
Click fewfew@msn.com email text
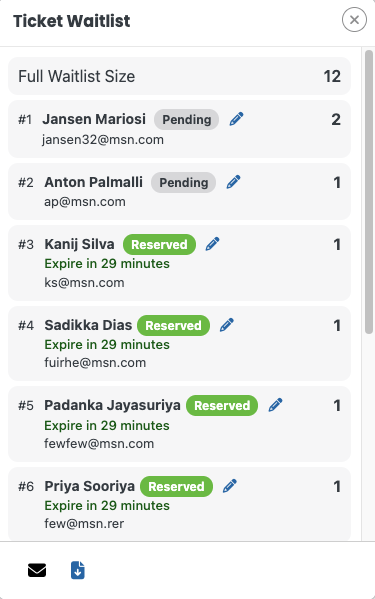pyautogui.click(x=99, y=444)
